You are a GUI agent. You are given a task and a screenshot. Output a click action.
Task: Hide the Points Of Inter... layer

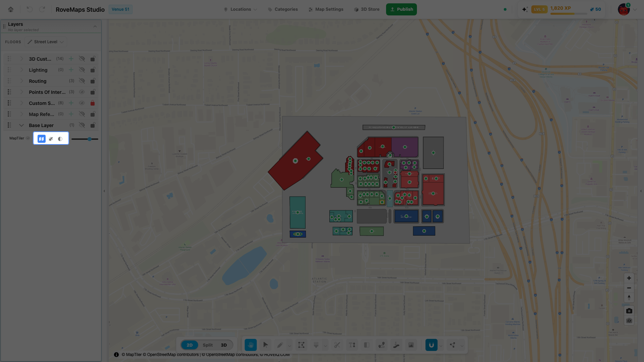point(82,92)
